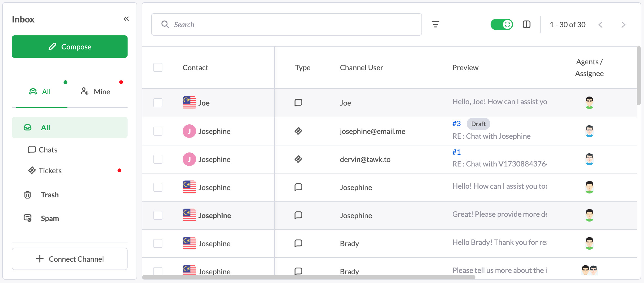The image size is (644, 283).
Task: Tick checkbox for 'Hello! How can I assist' row
Action: pos(158,187)
